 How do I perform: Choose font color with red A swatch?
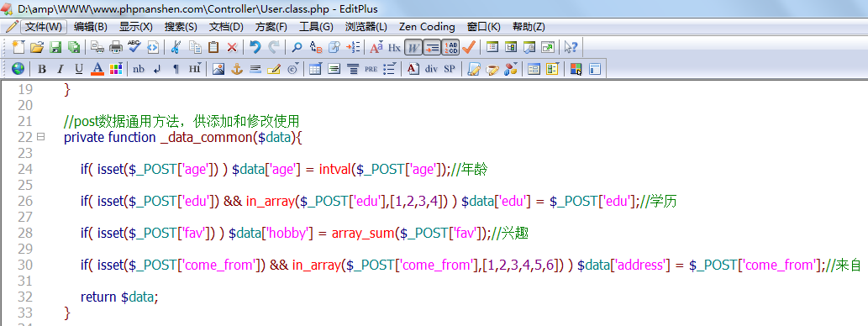click(97, 69)
